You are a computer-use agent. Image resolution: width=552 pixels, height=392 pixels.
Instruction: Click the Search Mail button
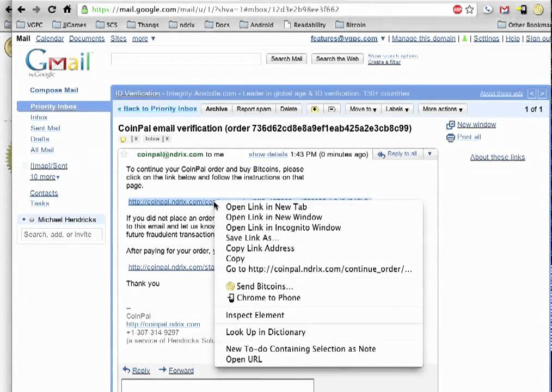coord(286,59)
